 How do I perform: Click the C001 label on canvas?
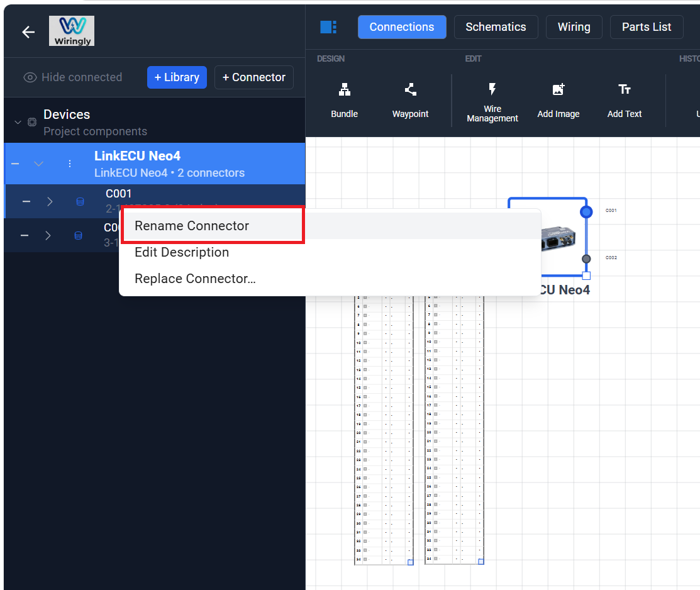click(611, 210)
